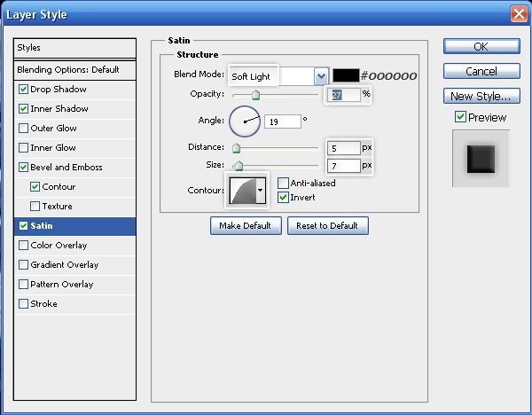Enable the Outer Glow checkbox
The height and width of the screenshot is (415, 532).
click(23, 129)
